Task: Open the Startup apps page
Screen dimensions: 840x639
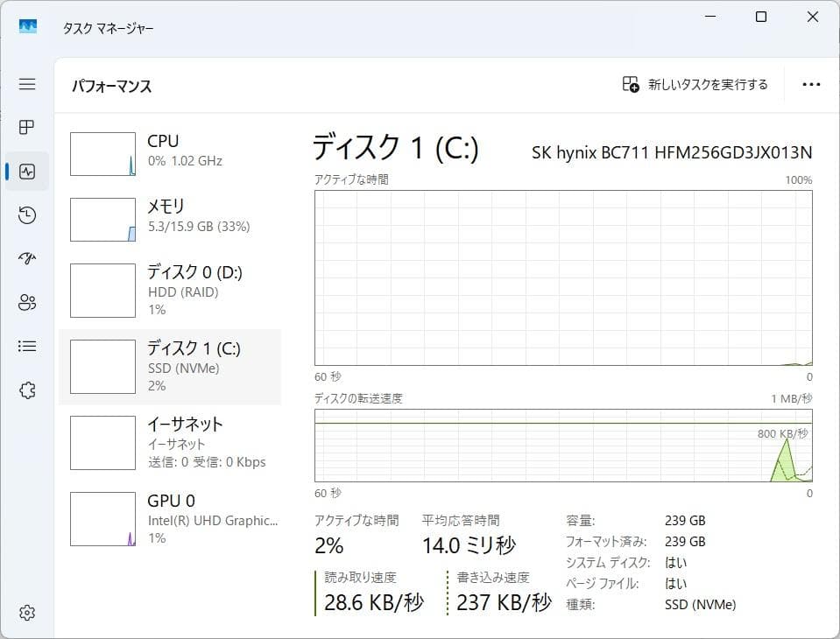Action: click(26, 258)
